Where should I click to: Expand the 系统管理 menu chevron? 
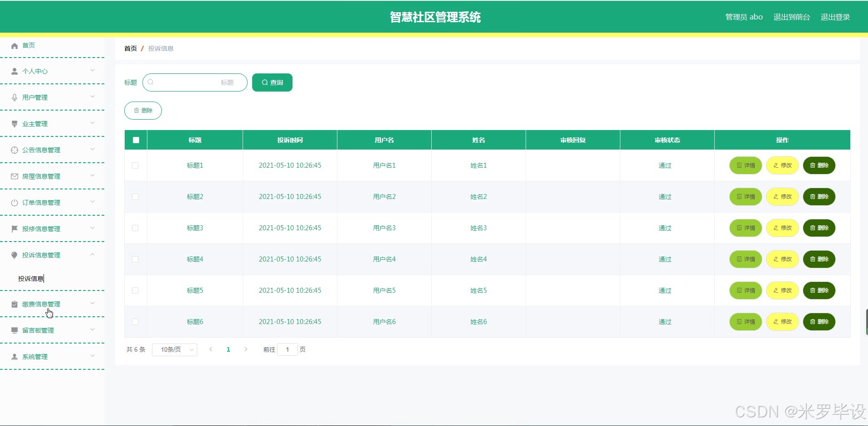click(93, 356)
